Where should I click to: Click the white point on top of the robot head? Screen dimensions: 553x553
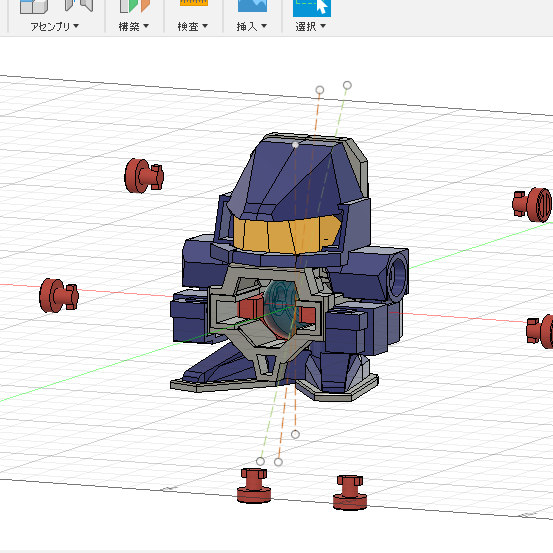pyautogui.click(x=295, y=145)
